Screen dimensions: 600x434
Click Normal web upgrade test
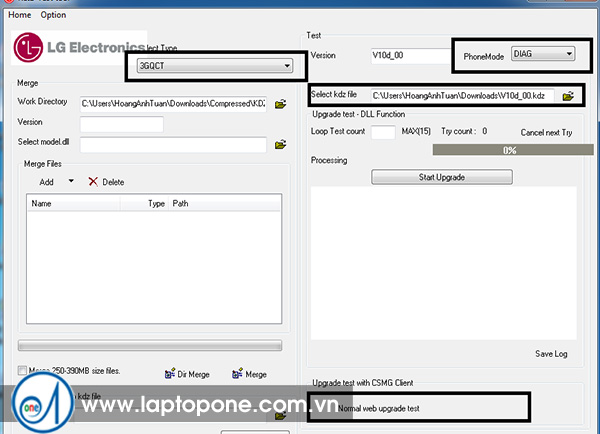pyautogui.click(x=379, y=408)
